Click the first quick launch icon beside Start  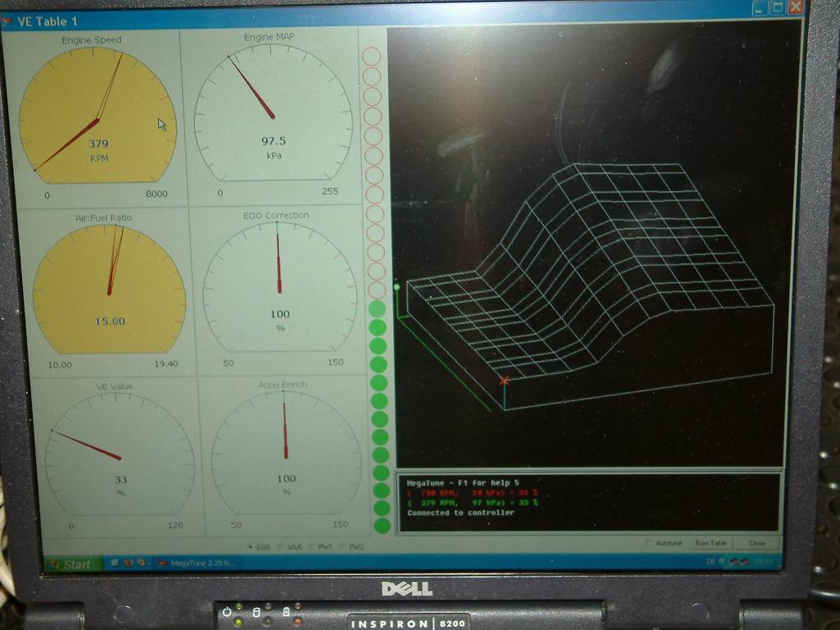tap(113, 564)
